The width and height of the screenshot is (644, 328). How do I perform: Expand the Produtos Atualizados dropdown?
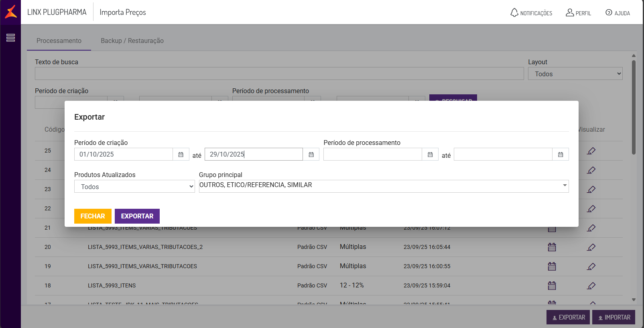[x=134, y=187]
